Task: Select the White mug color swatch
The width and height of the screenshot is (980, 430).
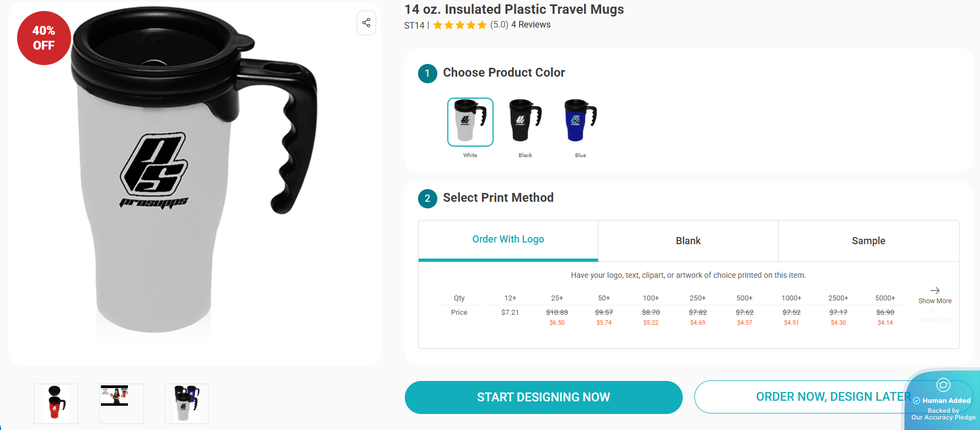Action: [x=470, y=122]
